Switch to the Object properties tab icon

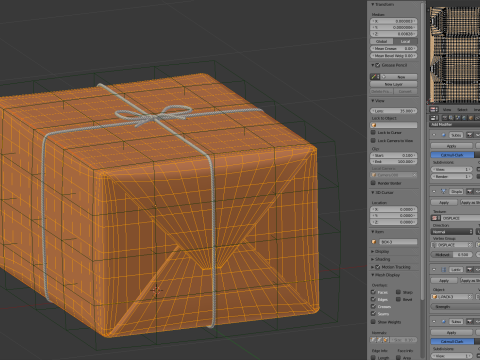470,118
